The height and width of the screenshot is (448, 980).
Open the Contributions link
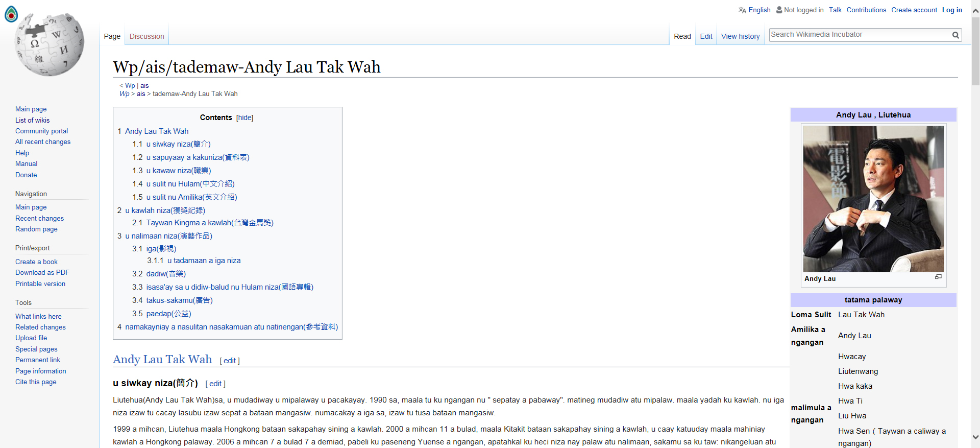point(866,10)
